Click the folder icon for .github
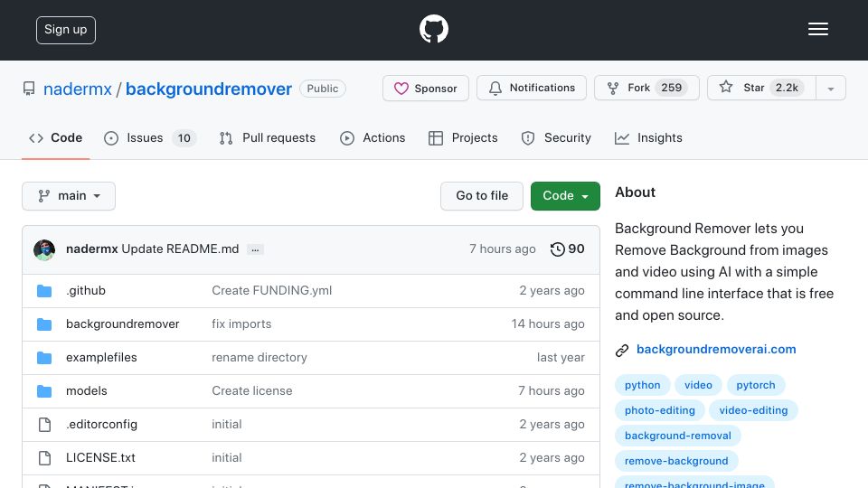The width and height of the screenshot is (868, 488). (x=44, y=290)
